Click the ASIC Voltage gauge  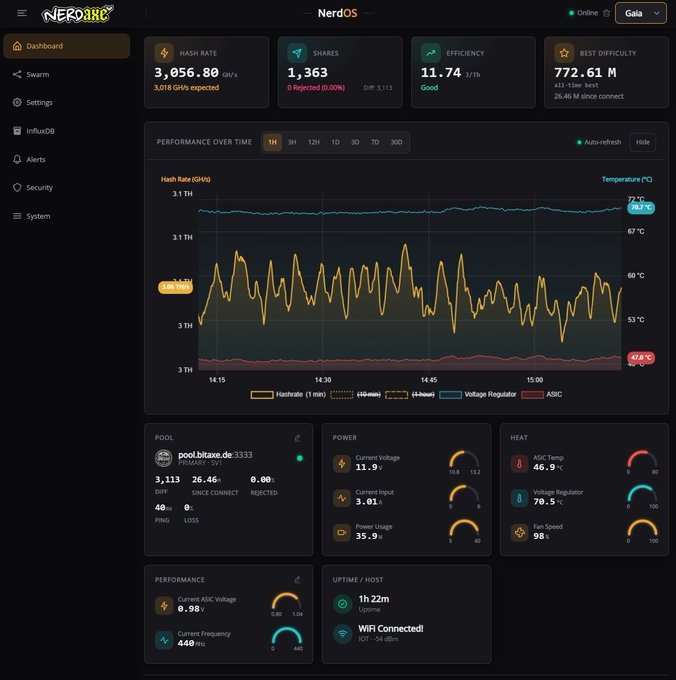[287, 604]
